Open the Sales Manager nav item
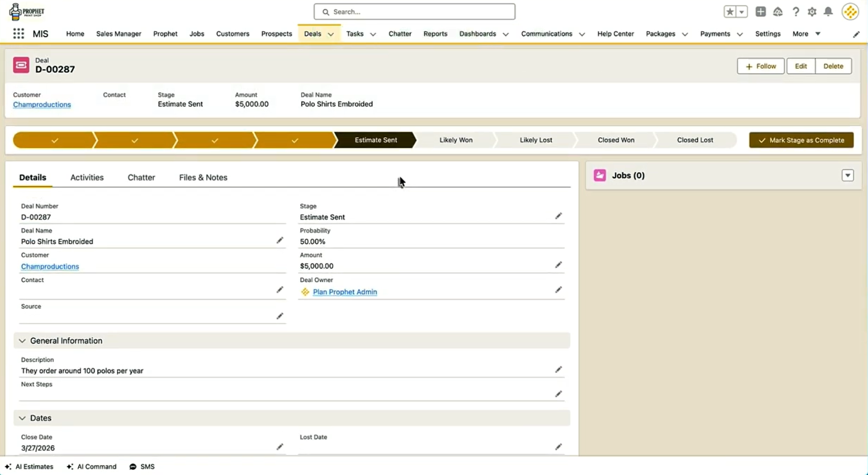The image size is (868, 475). 119,34
